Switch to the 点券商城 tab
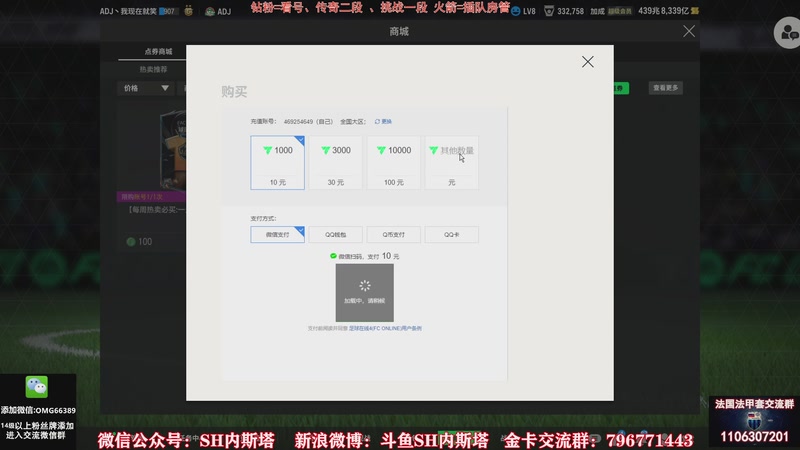Viewport: 800px width, 450px height. (158, 52)
